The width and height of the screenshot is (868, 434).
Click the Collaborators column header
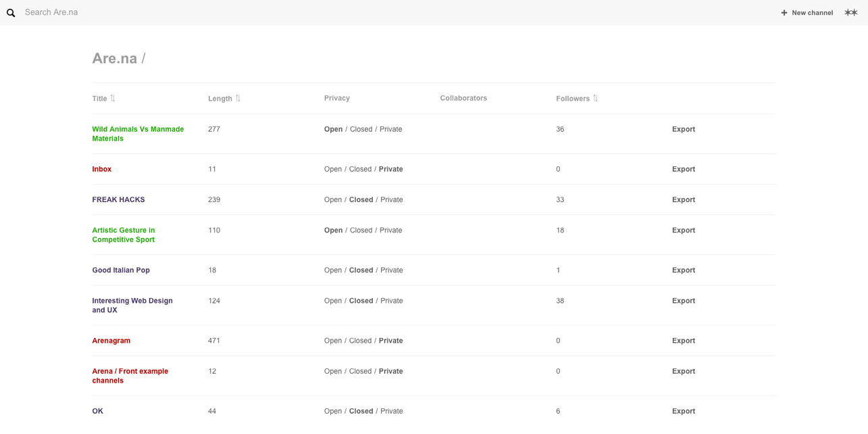pos(463,98)
